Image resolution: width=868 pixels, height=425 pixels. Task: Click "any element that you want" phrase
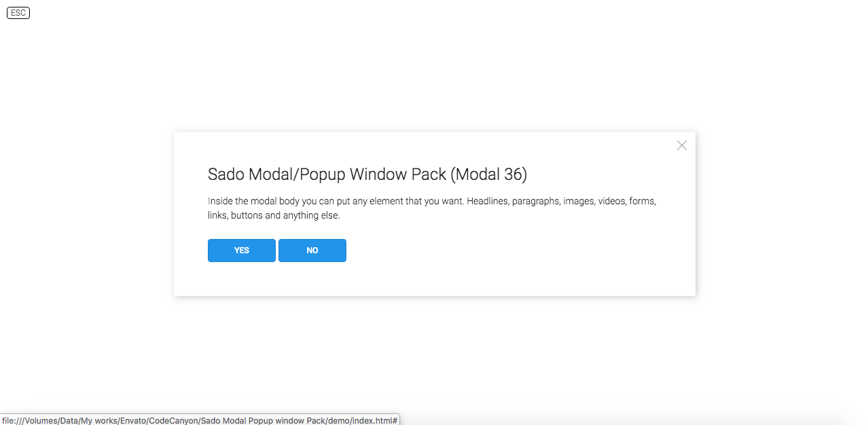407,202
